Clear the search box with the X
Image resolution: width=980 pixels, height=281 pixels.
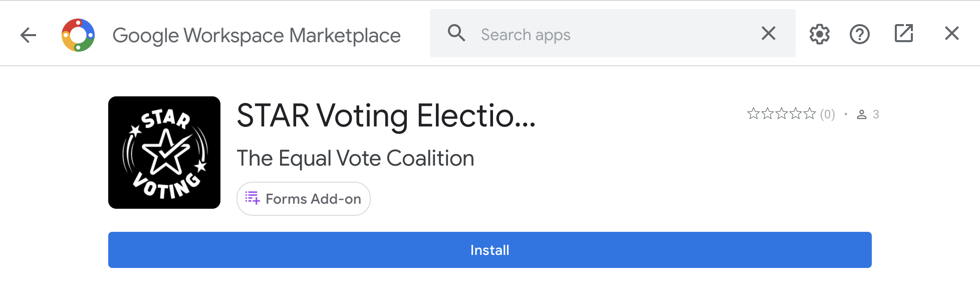click(769, 34)
